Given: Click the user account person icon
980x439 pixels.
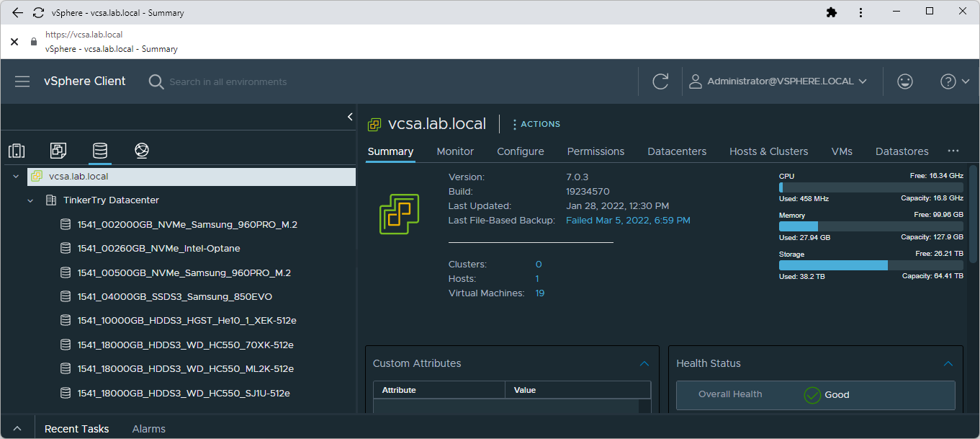Looking at the screenshot, I should (x=696, y=81).
